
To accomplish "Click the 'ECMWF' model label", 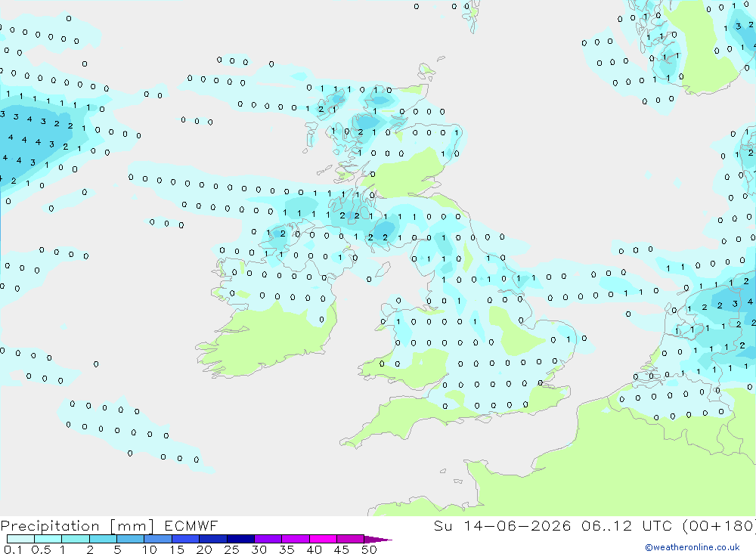I will (x=191, y=525).
